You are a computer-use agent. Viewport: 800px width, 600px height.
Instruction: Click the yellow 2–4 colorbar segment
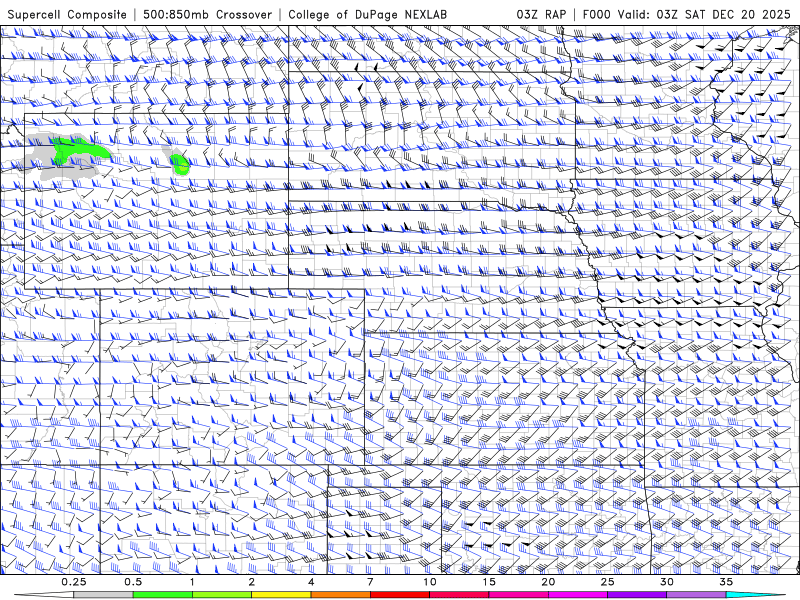pyautogui.click(x=281, y=595)
